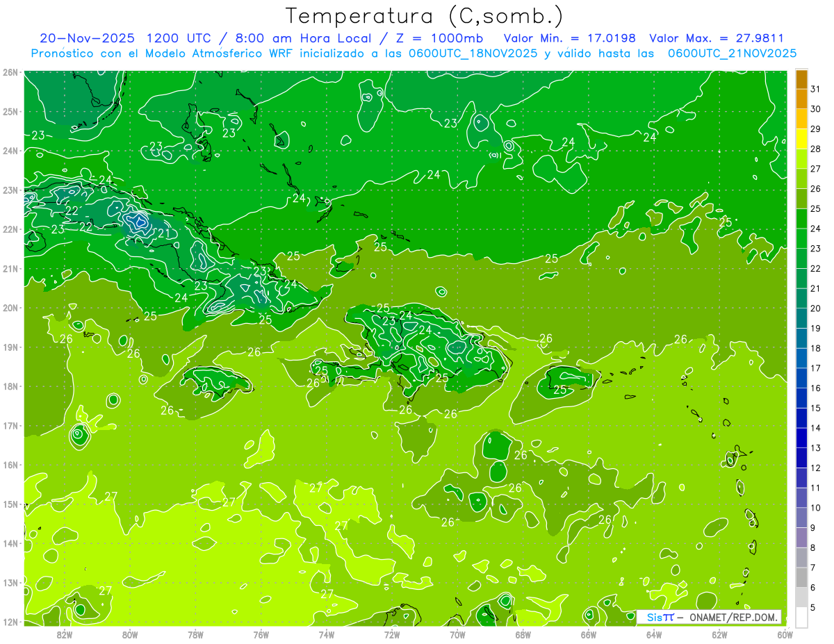Screen dimensions: 834x644
Task: Click "Valor Min. = 17.0198"
Action: click(x=571, y=38)
